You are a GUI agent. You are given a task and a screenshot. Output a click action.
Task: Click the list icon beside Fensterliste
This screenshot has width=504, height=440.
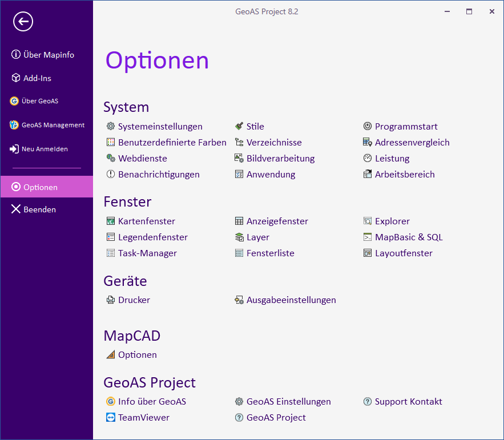239,253
